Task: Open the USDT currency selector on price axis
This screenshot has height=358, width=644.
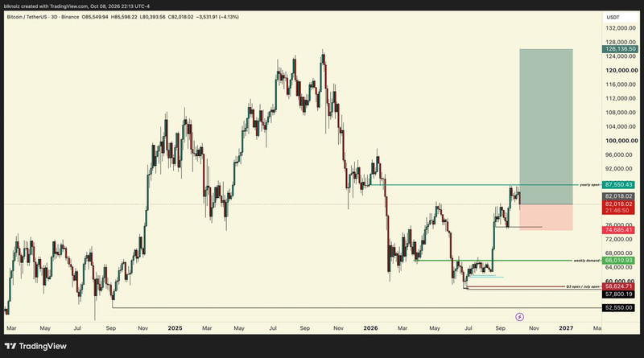Action: click(x=613, y=17)
